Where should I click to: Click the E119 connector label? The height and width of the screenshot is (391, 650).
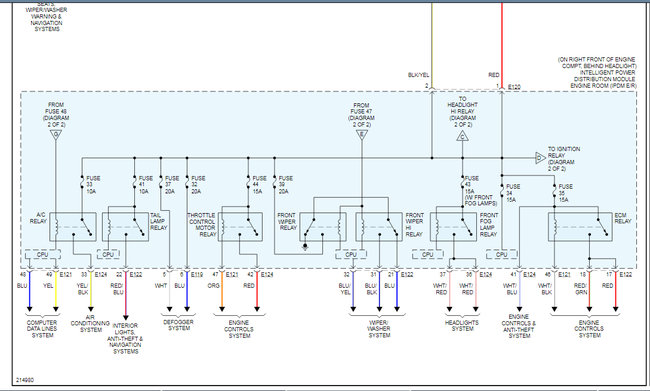(197, 274)
